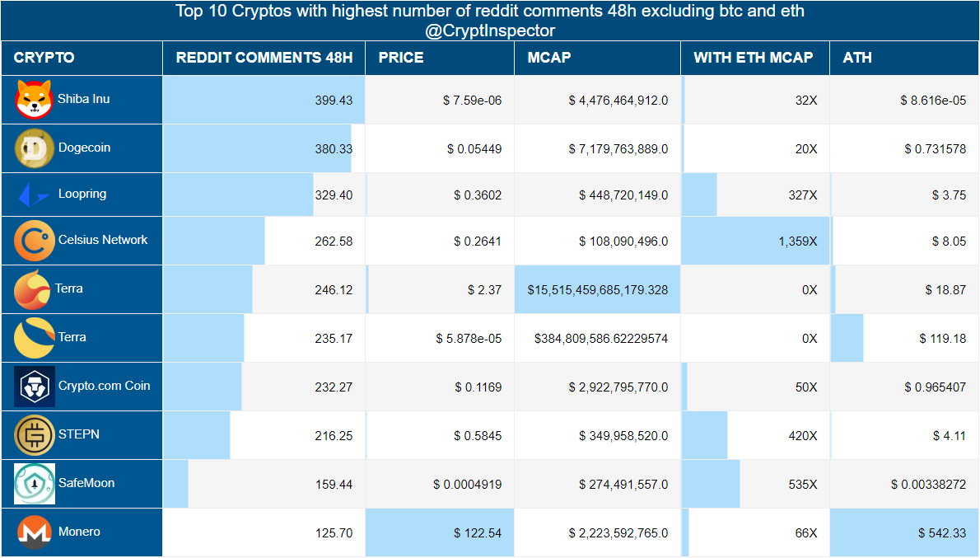Click the Shiba Inu dog logo
980x558 pixels.
pos(35,100)
